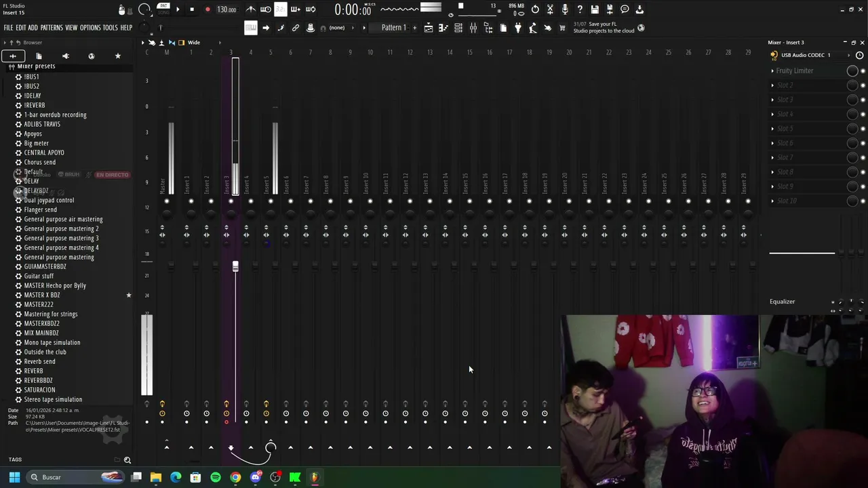The image size is (868, 488).
Task: Mute the Master mixer track
Action: (167, 201)
